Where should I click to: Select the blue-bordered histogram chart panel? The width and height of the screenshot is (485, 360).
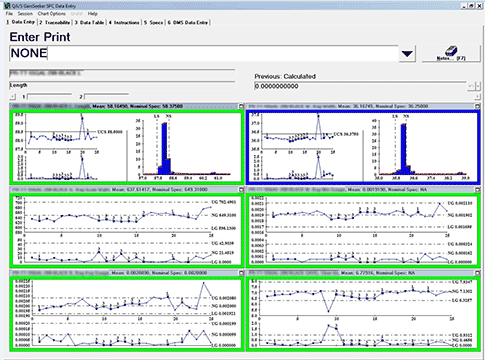tap(363, 147)
